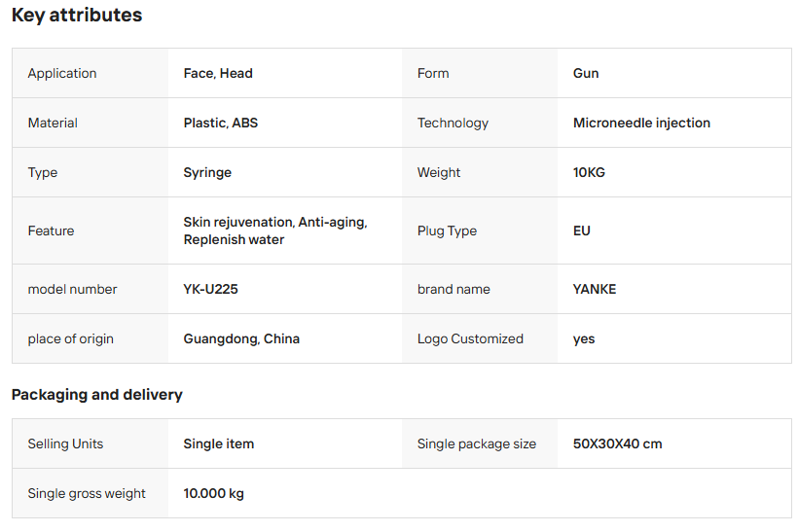Image resolution: width=798 pixels, height=532 pixels.
Task: Select the Single item value
Action: point(219,444)
